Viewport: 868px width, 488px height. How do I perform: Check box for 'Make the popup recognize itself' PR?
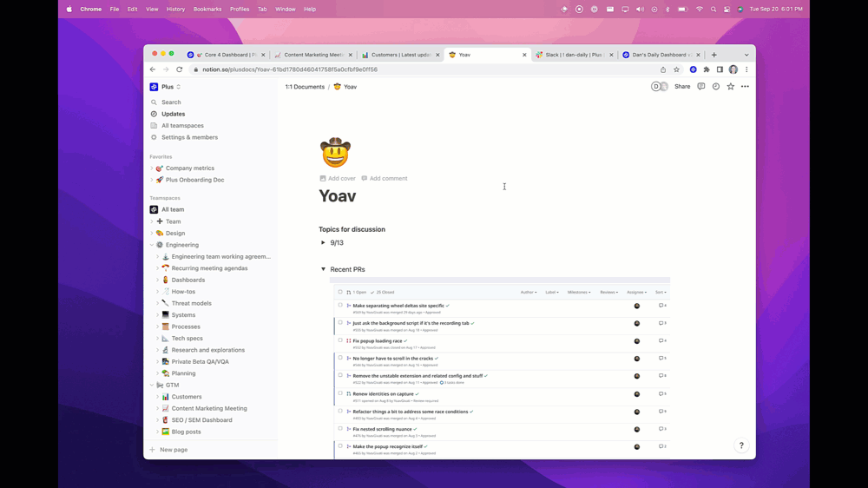point(340,446)
